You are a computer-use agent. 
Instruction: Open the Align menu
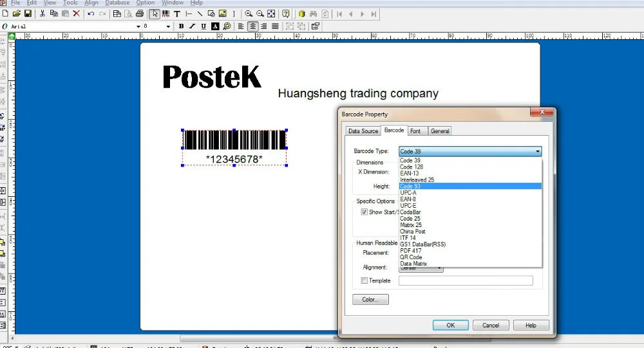[x=91, y=3]
